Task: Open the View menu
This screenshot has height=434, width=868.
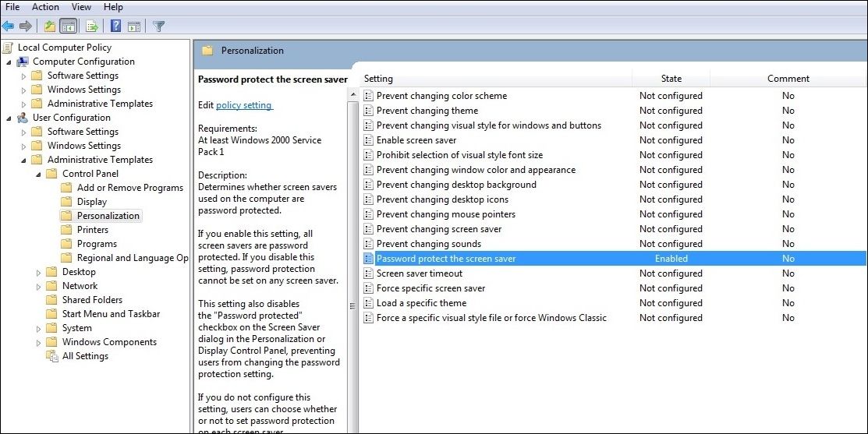Action: [81, 7]
